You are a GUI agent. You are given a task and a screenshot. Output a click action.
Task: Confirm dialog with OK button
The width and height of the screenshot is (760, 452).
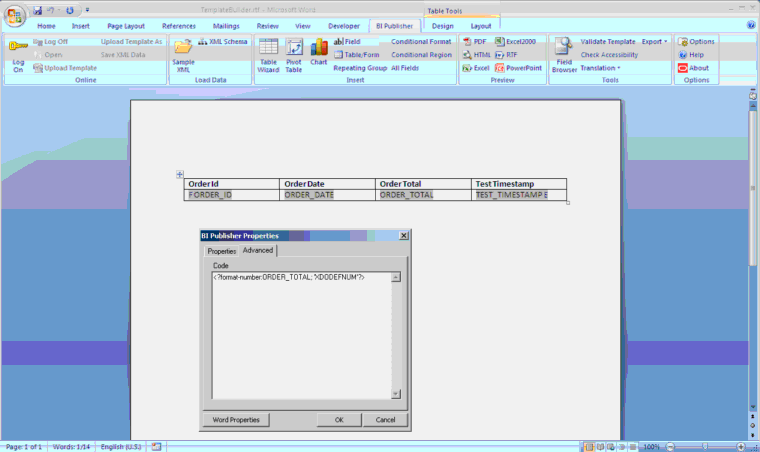coord(339,420)
